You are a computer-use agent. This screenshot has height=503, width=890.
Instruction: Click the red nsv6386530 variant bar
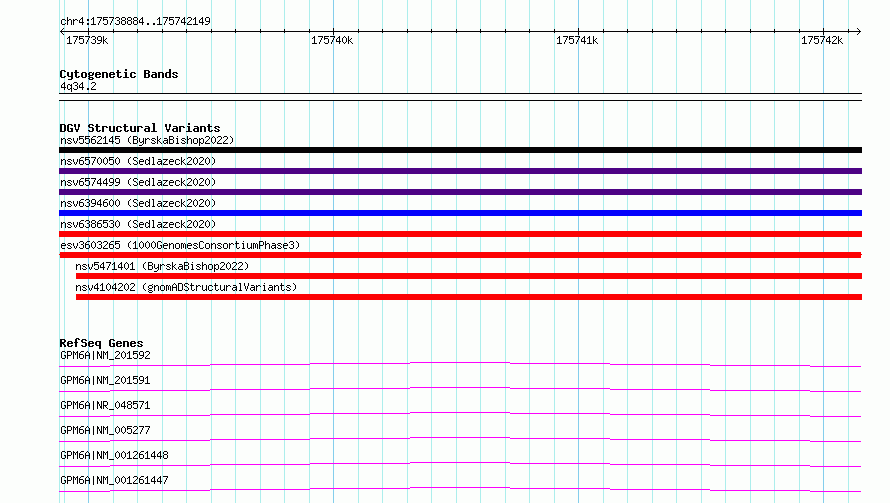click(x=460, y=234)
